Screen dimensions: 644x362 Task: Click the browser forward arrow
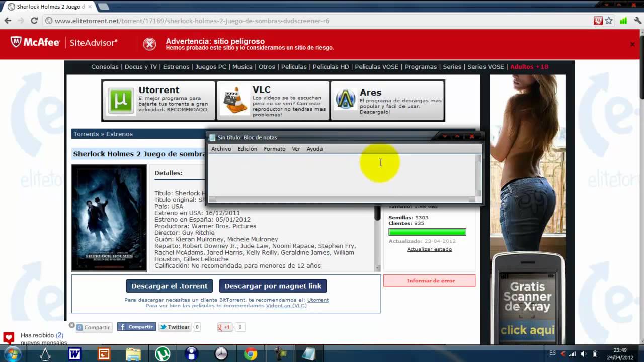[x=21, y=21]
